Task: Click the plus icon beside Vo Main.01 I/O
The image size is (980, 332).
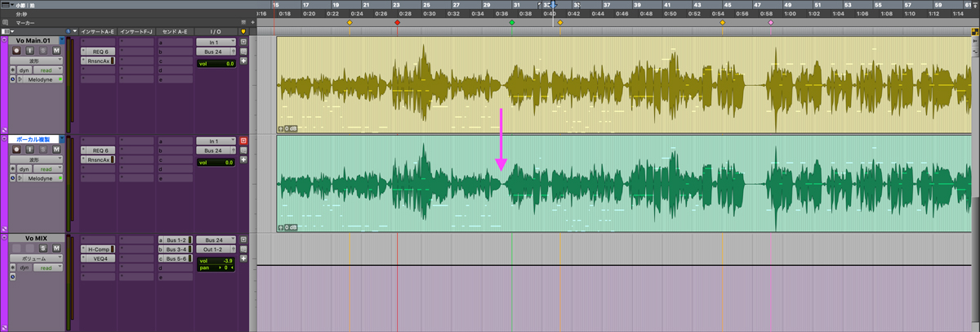Action: 243,61
